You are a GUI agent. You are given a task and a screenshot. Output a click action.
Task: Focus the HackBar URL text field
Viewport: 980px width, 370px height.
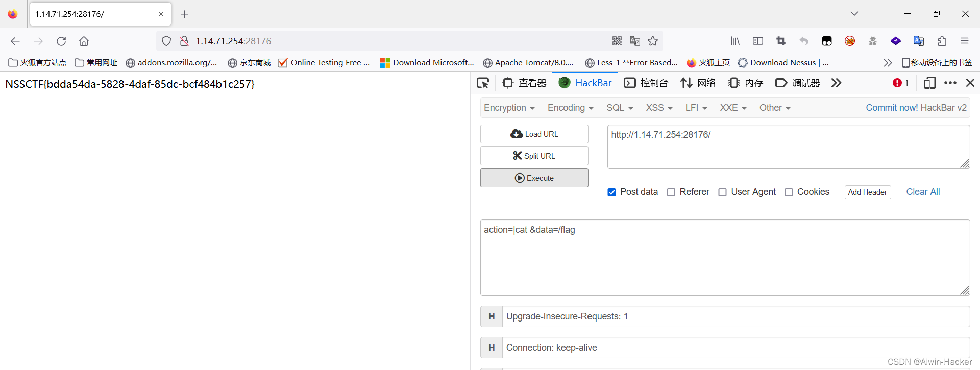tap(789, 146)
